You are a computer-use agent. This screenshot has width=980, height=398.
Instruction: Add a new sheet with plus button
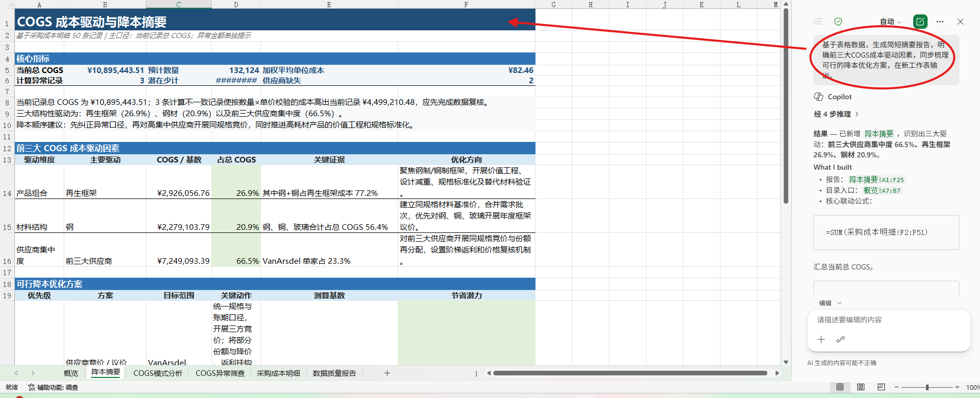387,373
